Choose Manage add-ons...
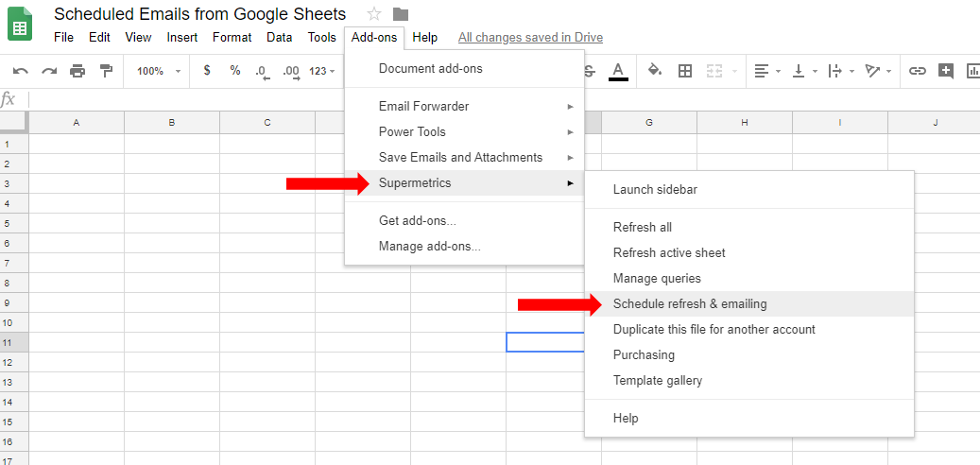The height and width of the screenshot is (465, 980). click(x=464, y=247)
